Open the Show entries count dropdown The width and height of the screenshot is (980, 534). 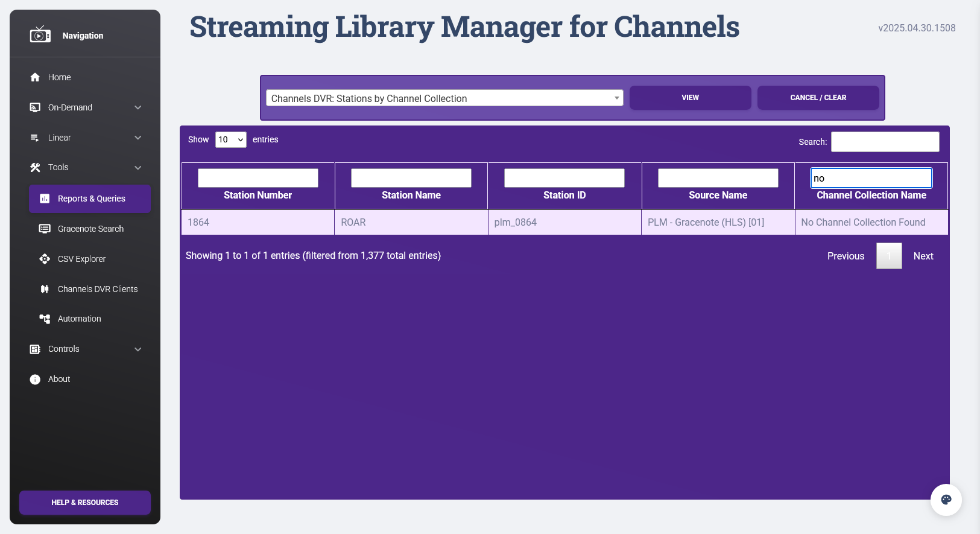click(x=230, y=139)
